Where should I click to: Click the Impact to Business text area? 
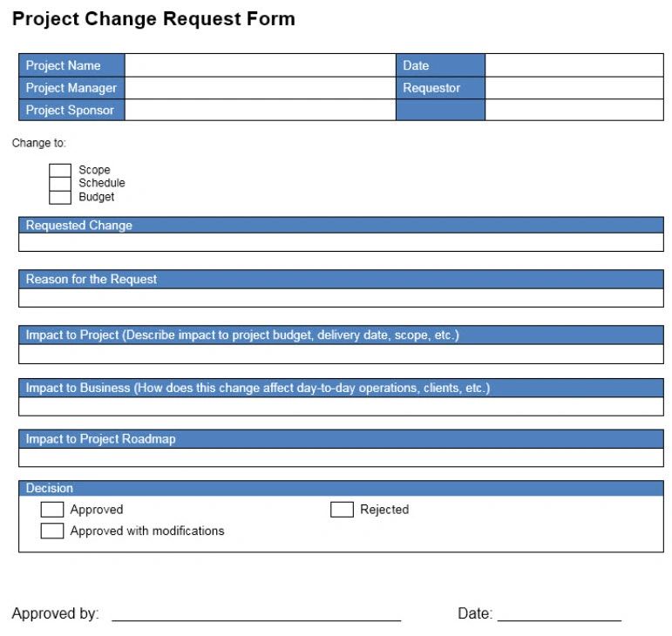click(341, 407)
